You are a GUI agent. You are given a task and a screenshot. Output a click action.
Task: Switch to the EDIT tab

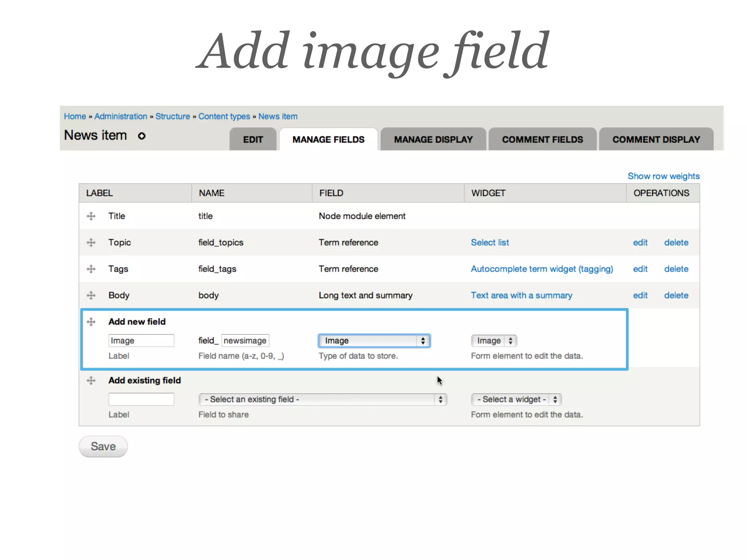pos(253,139)
